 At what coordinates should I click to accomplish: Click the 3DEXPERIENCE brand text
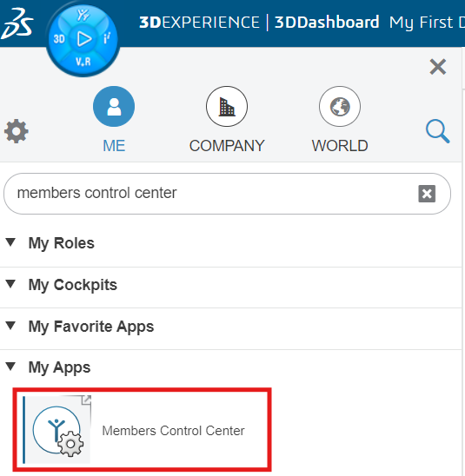click(x=199, y=23)
